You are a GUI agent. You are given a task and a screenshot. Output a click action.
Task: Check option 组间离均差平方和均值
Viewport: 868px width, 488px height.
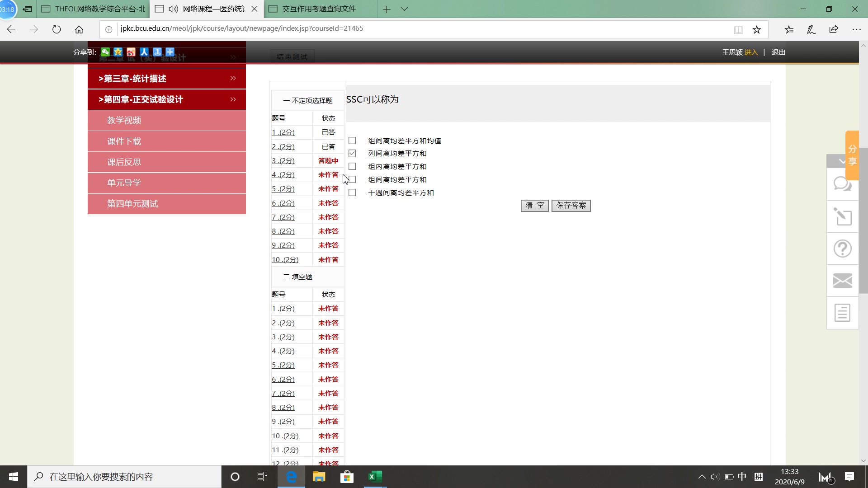click(x=352, y=141)
